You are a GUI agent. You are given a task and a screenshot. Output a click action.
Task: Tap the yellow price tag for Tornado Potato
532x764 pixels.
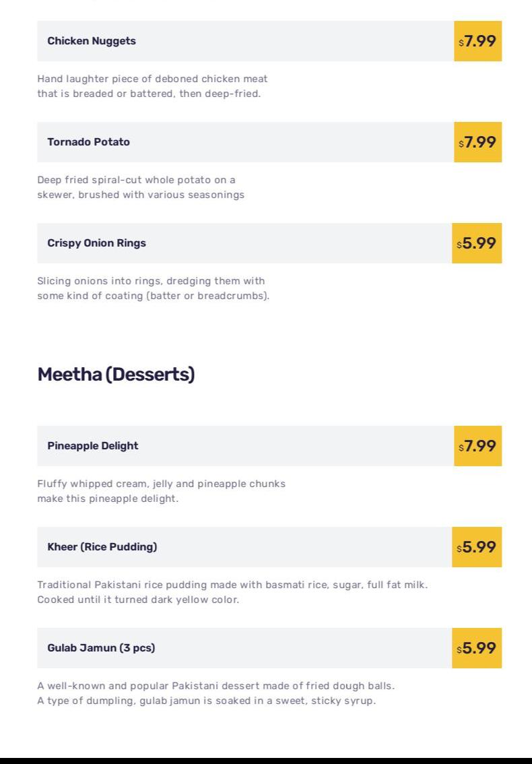[477, 142]
